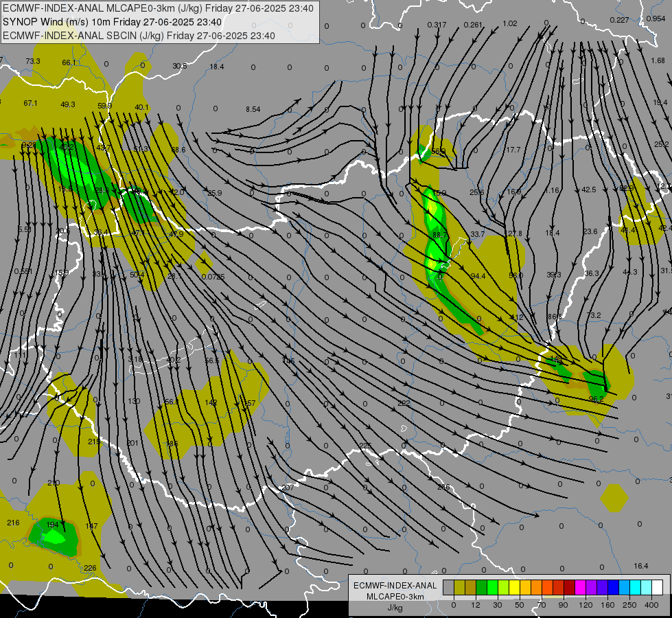The height and width of the screenshot is (618, 672).
Task: Click the map value '49.3'
Action: pos(68,104)
